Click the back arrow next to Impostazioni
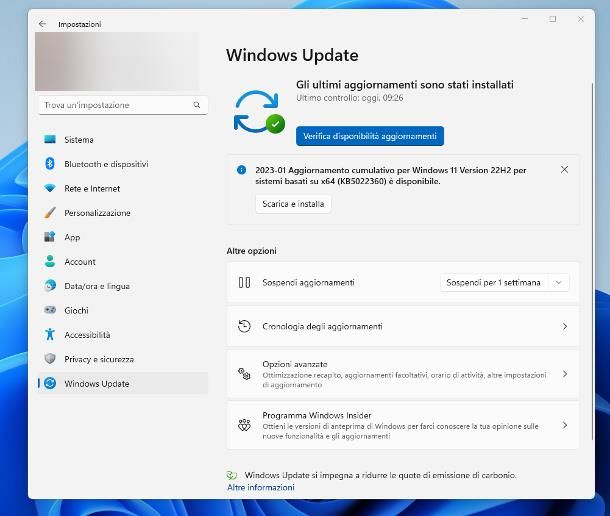The height and width of the screenshot is (516, 610). 42,24
